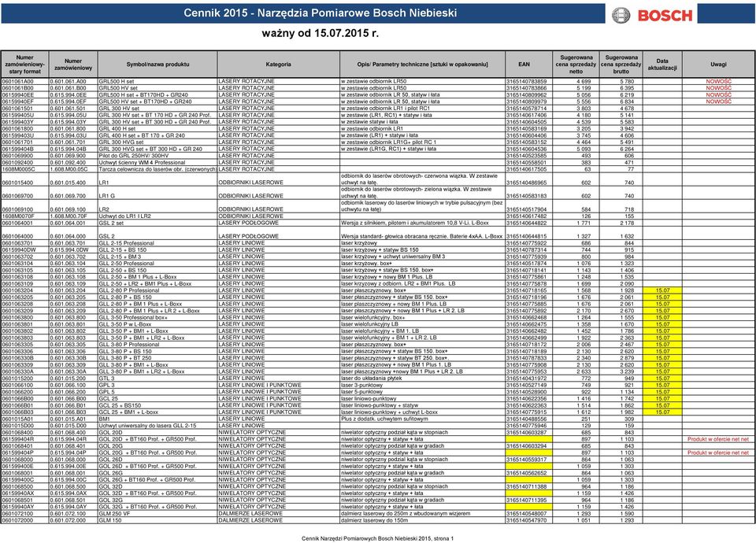Select the 'LR1 G' product name cell
The width and height of the screenshot is (756, 543).
[x=157, y=193]
